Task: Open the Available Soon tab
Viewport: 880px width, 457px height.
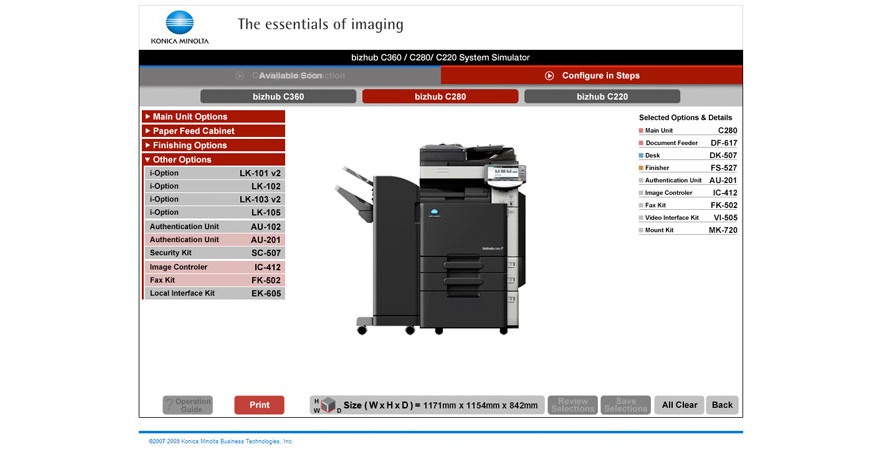Action: 290,75
